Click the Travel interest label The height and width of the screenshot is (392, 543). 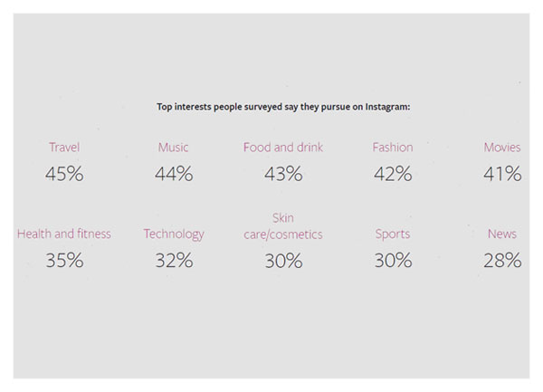[64, 148]
